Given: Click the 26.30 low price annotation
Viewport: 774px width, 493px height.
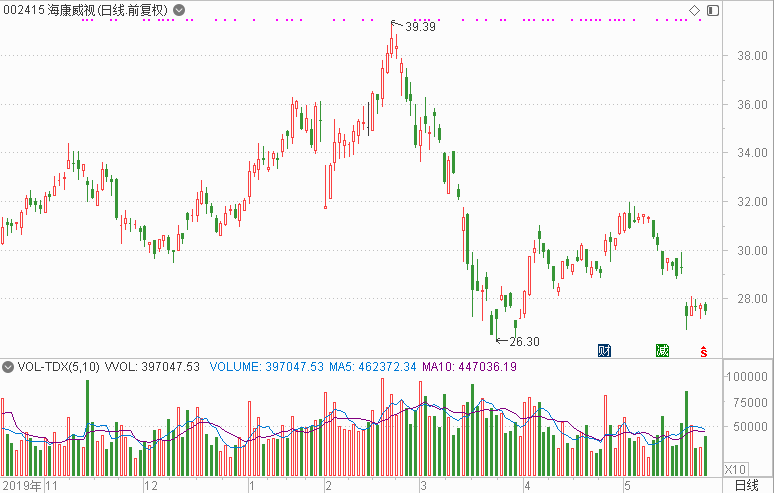Looking at the screenshot, I should click(x=524, y=341).
